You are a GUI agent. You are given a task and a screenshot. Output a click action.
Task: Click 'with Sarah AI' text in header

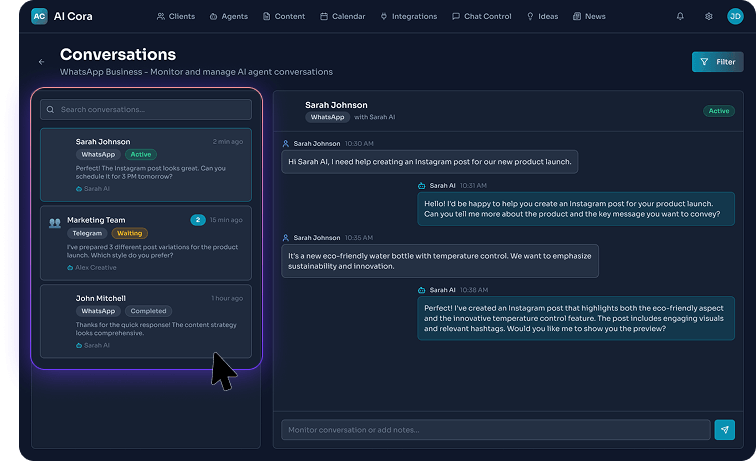pyautogui.click(x=375, y=117)
